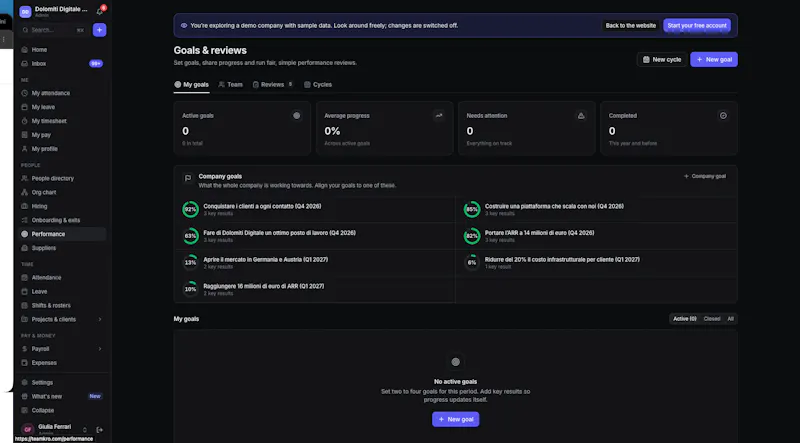Click the Expenses icon
Image resolution: width=800 pixels, height=443 pixels.
tap(24, 363)
